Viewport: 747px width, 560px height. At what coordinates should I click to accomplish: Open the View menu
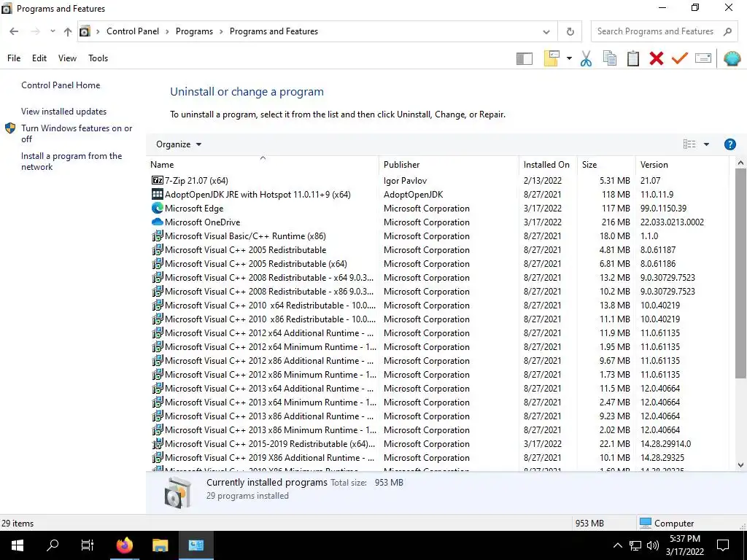(x=67, y=58)
